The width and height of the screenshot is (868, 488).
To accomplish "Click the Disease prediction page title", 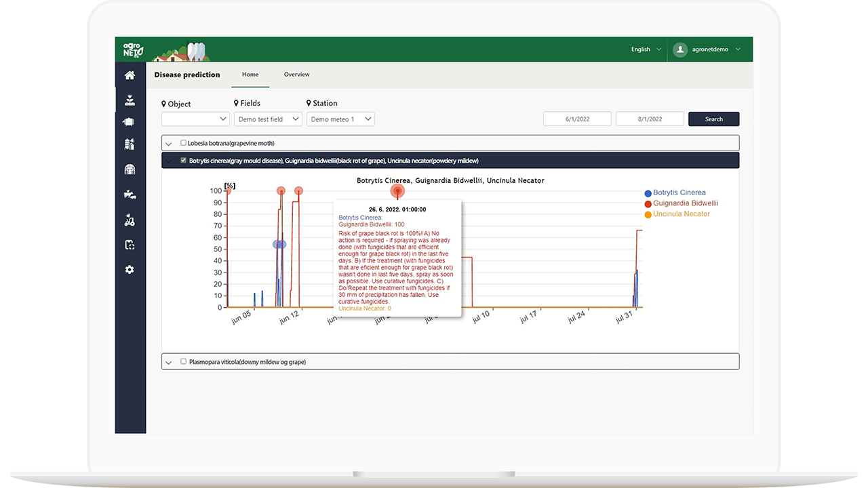I will [187, 75].
